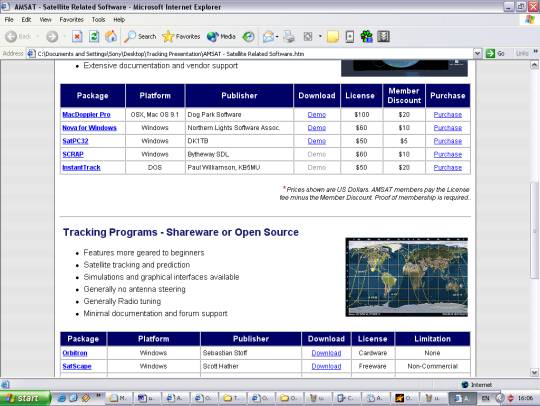
Task: Click the Purchase link for MacDoppler Pro
Action: click(448, 114)
